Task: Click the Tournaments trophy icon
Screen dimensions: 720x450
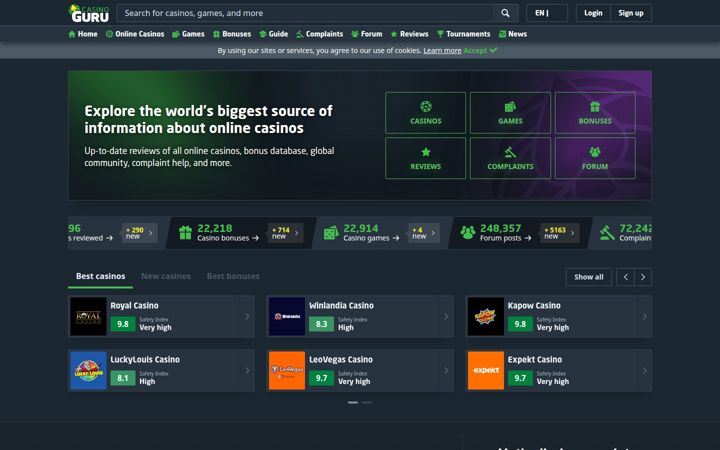Action: pyautogui.click(x=440, y=34)
